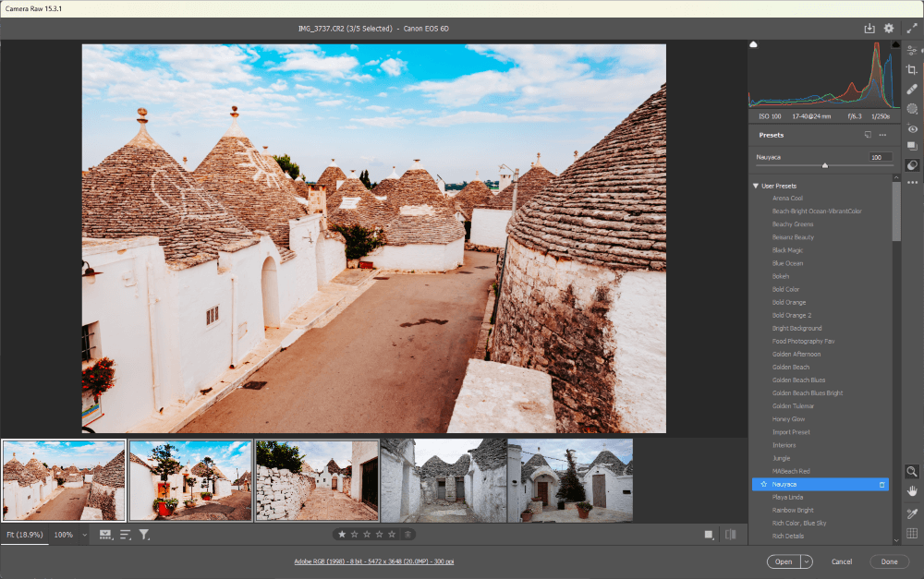Select the Healing brush tool
This screenshot has width=924, height=579.
tap(912, 89)
